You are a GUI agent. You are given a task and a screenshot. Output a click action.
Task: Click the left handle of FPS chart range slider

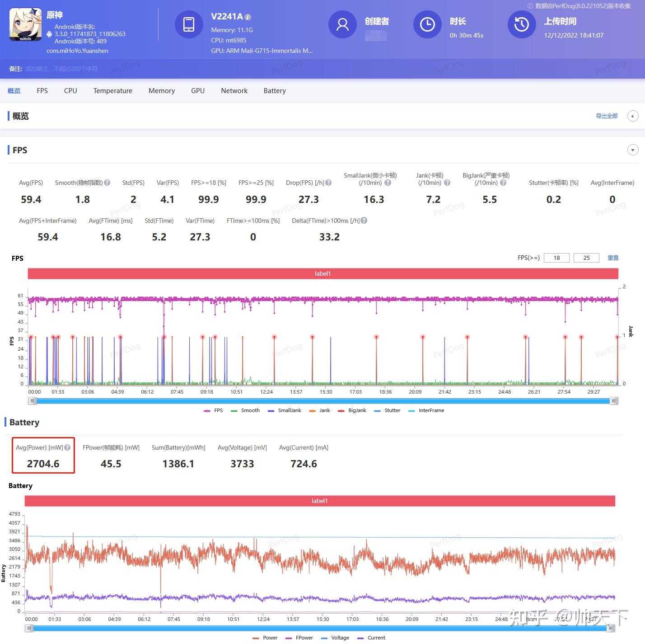tap(33, 401)
